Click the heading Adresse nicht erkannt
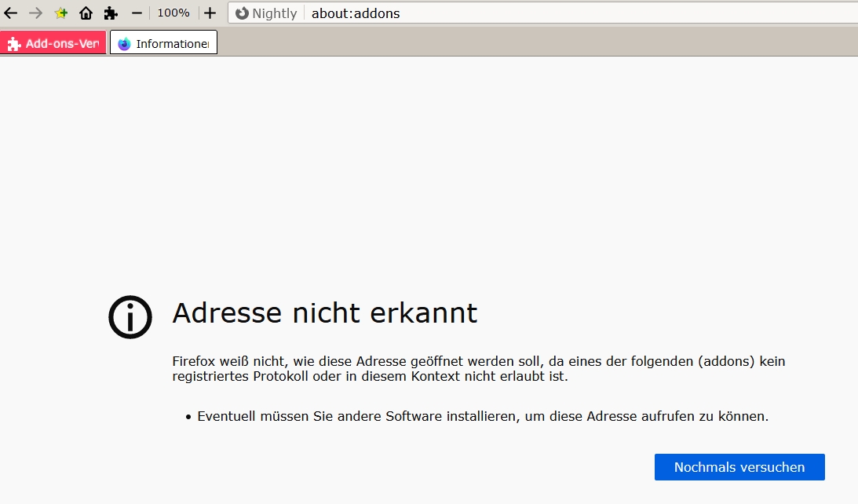 pyautogui.click(x=325, y=313)
